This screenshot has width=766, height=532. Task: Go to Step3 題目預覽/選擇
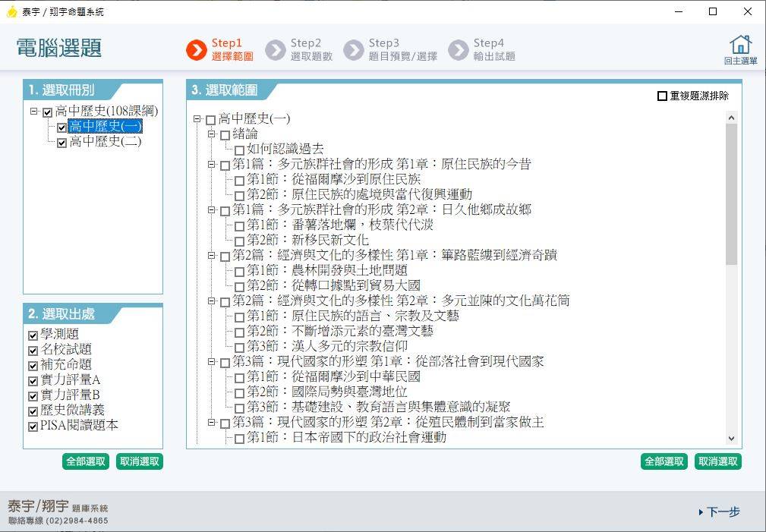(402, 50)
